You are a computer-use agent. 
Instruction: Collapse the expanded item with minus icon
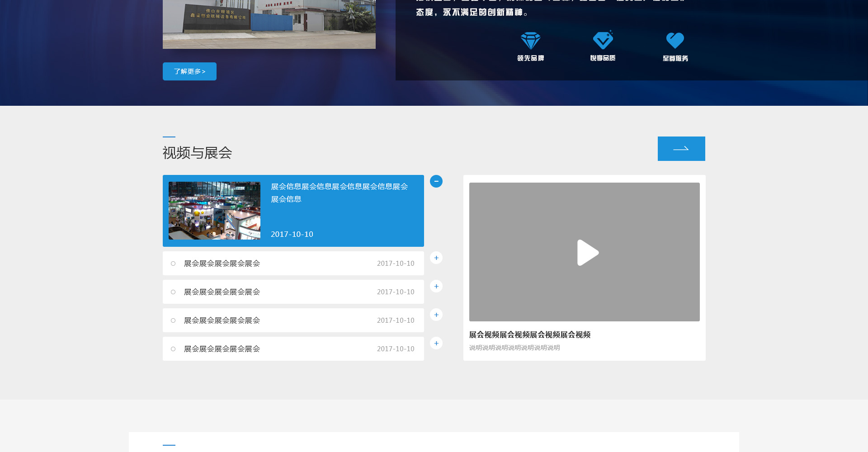(436, 181)
